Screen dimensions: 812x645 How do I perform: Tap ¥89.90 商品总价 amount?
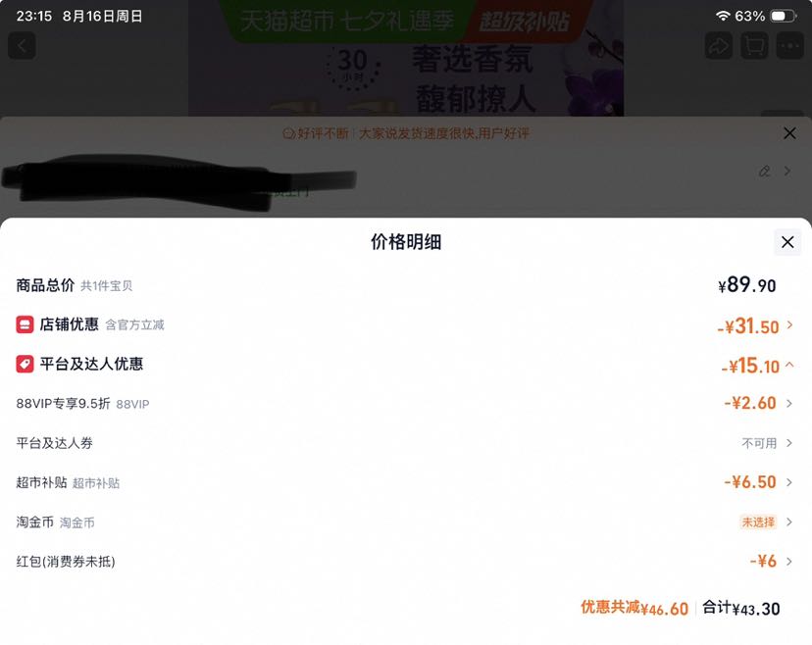tap(746, 285)
